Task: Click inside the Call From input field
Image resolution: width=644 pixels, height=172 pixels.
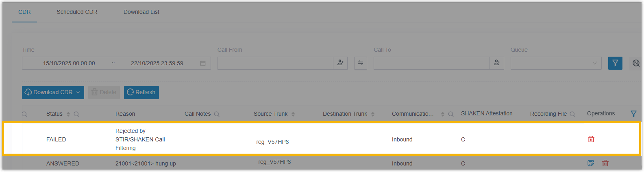Action: (x=275, y=63)
